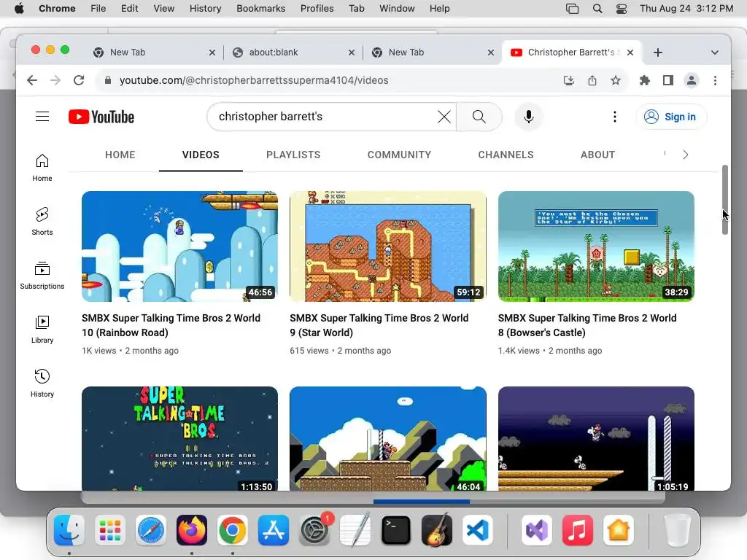Screen dimensions: 747x560
Task: Open the thumbnail with 1:05:19 duration
Action: click(596, 438)
